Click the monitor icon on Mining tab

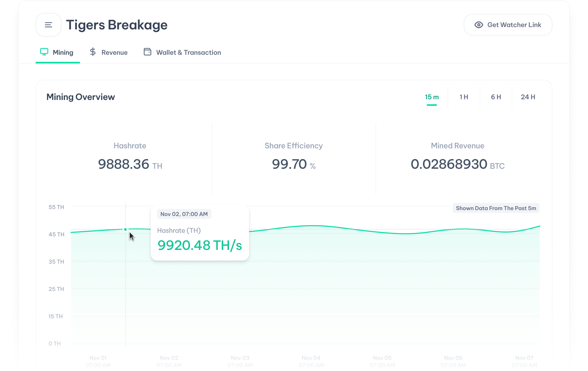44,52
